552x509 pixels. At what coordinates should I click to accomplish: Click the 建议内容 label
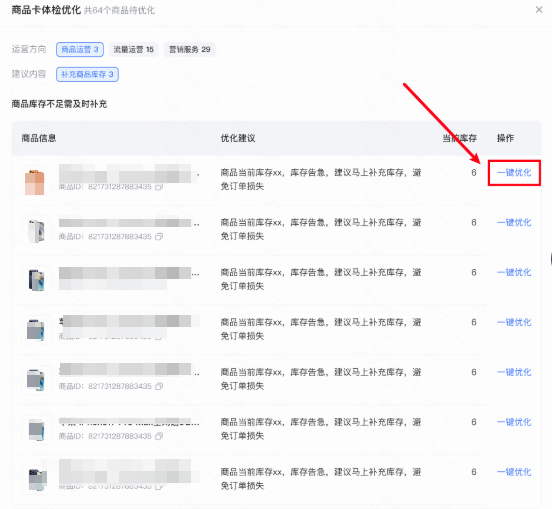tap(29, 74)
